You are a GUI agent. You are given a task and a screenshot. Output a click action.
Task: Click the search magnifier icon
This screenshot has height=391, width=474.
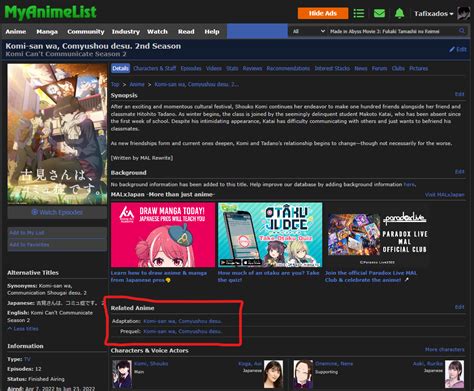point(462,31)
